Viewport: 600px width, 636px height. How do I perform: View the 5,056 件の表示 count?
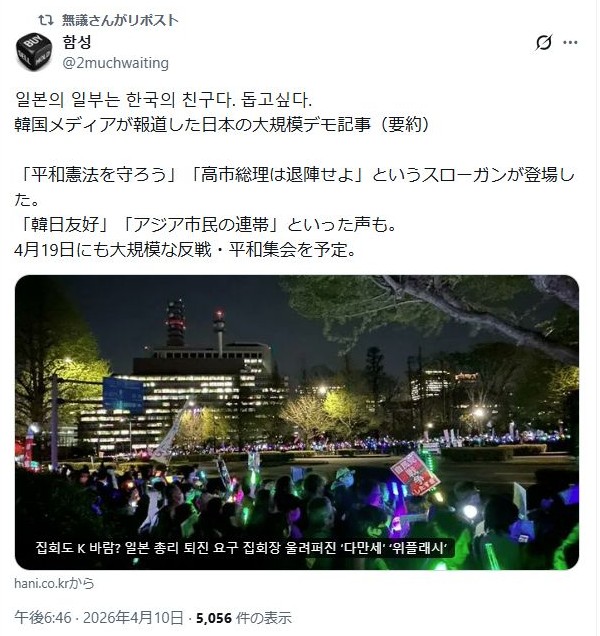pos(244,618)
